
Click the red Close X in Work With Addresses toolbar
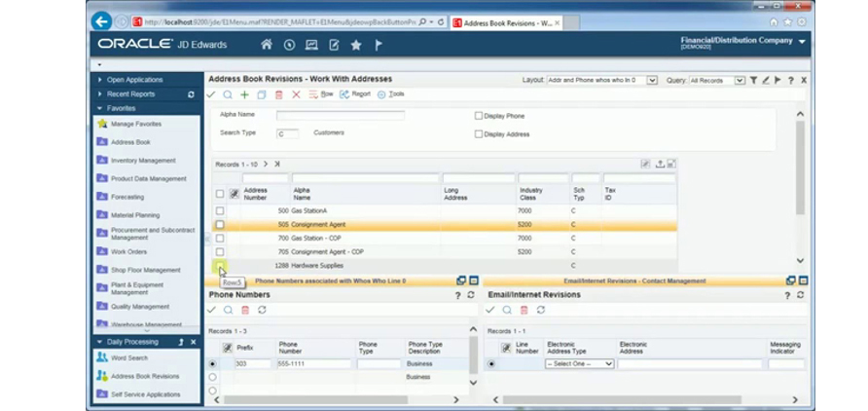pos(296,94)
